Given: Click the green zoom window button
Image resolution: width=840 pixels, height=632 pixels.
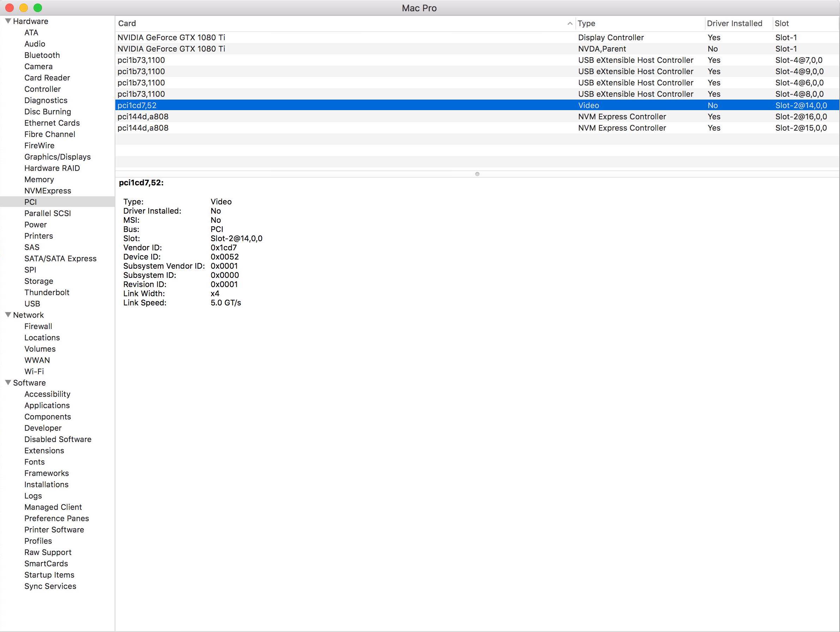Looking at the screenshot, I should (x=38, y=8).
